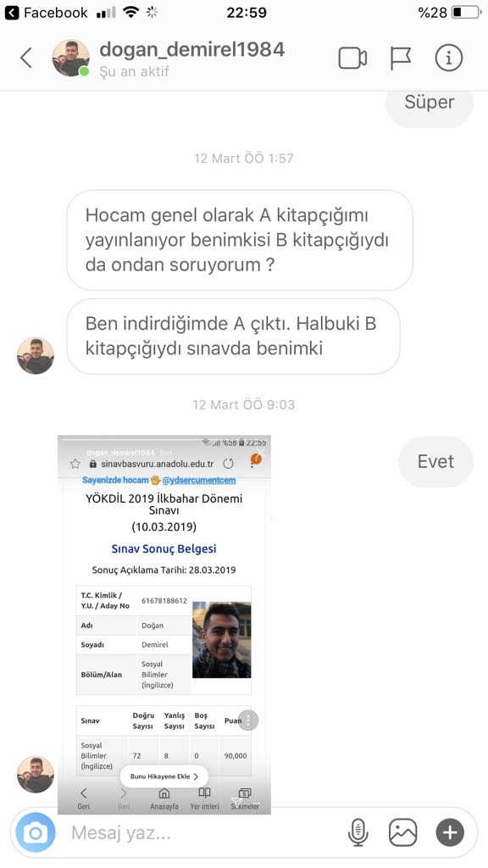488x868 pixels.
Task: Flag this conversation with the flag icon
Action: click(x=400, y=58)
